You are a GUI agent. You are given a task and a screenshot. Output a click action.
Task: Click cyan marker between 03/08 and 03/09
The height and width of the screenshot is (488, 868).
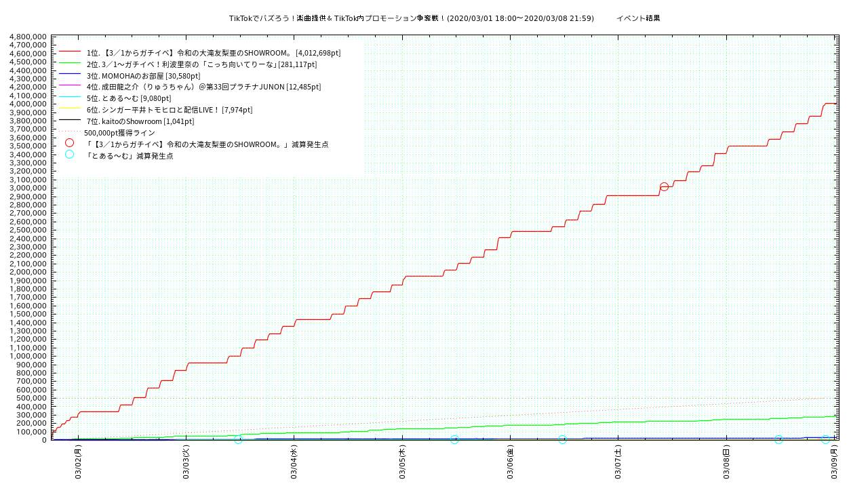tap(778, 440)
